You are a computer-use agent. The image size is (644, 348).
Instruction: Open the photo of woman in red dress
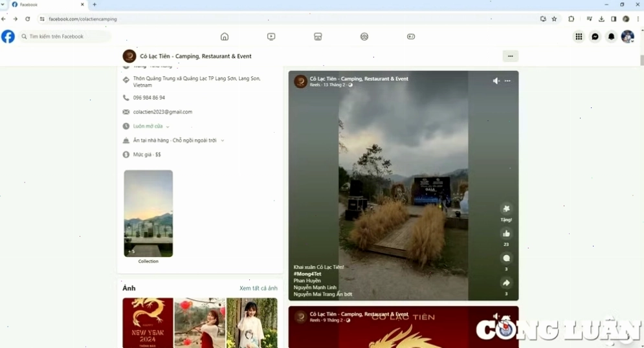tap(200, 323)
